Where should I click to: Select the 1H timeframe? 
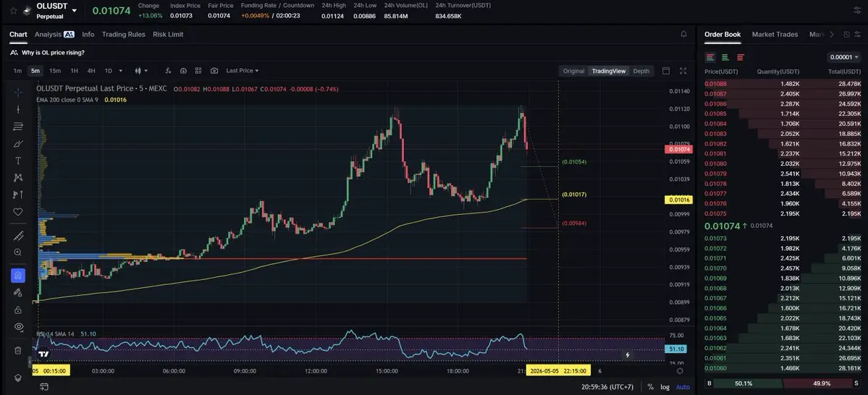[74, 71]
